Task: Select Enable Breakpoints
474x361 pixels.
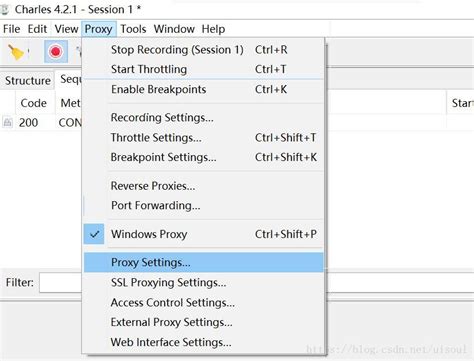Action: 204,89
